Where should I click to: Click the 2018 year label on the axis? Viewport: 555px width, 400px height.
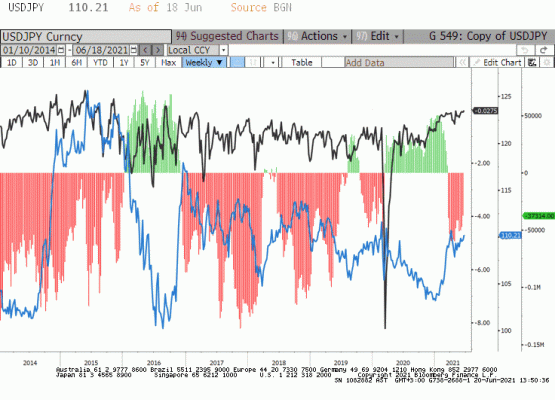pyautogui.click(x=279, y=363)
